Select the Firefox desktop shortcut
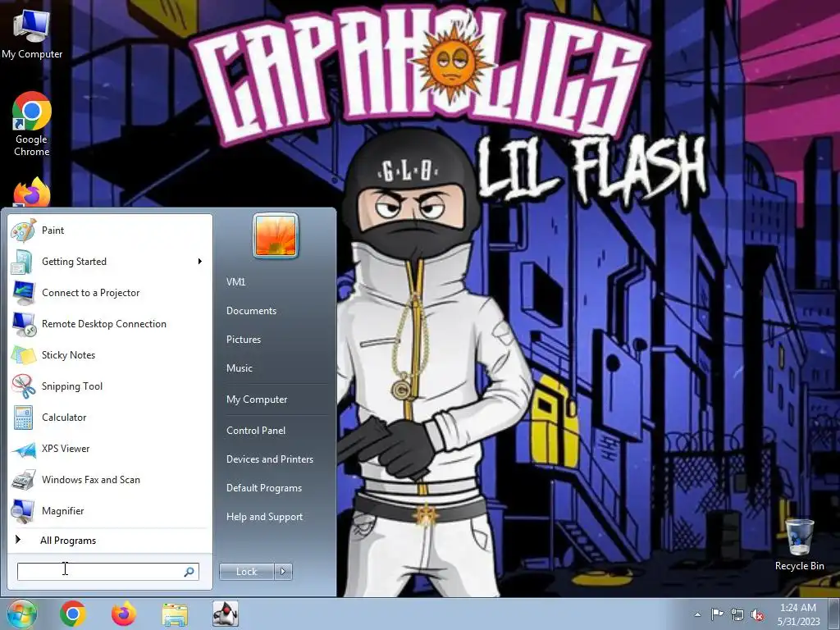Viewport: 840px width, 630px height. tap(32, 192)
